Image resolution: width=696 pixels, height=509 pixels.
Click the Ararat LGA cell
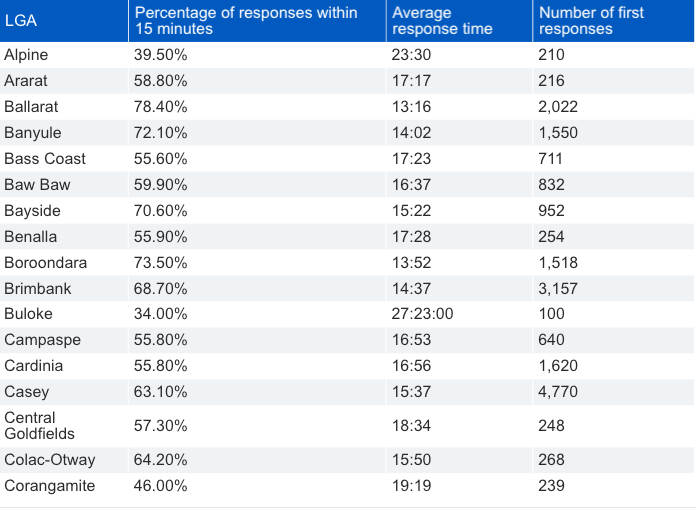pyautogui.click(x=26, y=81)
